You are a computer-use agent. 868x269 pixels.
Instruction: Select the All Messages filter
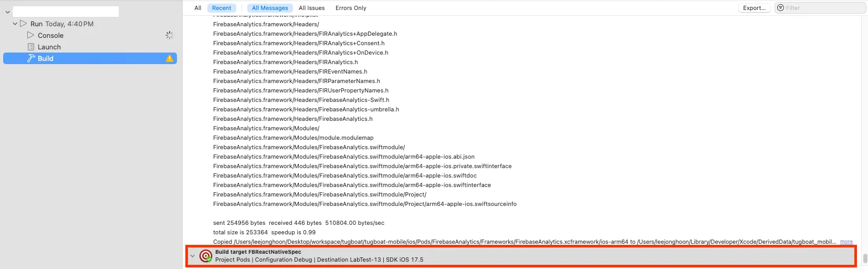tap(270, 8)
